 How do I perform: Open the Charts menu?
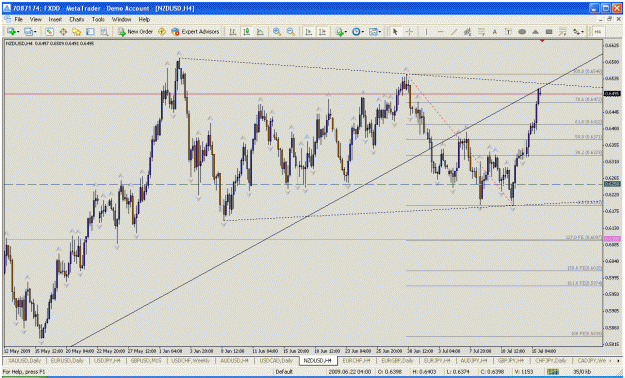[77, 19]
